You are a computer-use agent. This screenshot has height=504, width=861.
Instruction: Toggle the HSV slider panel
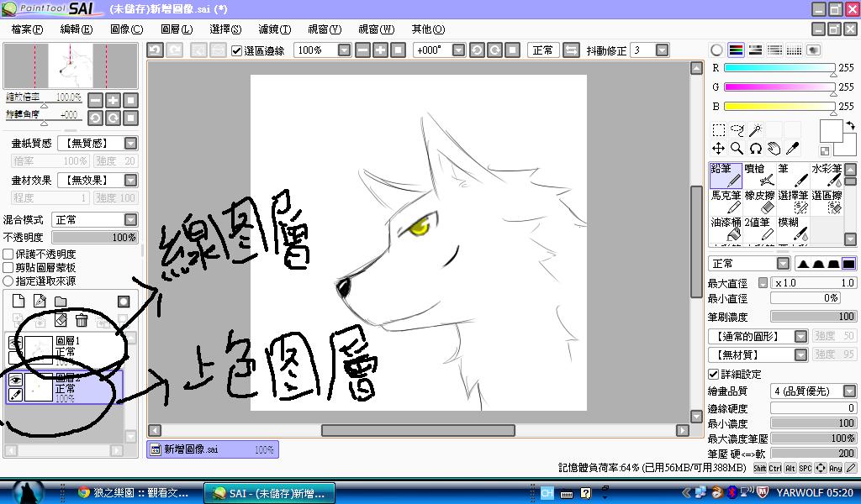756,50
